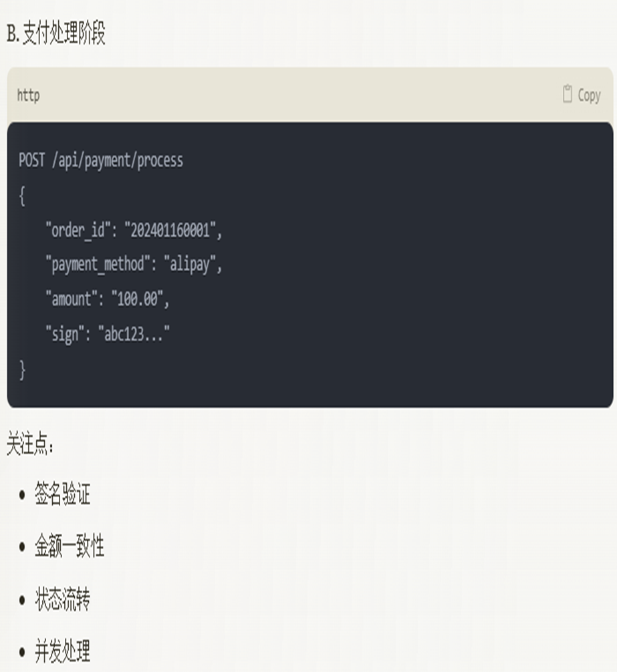Click the "202401160001" order value
This screenshot has width=617, height=672.
(x=170, y=230)
